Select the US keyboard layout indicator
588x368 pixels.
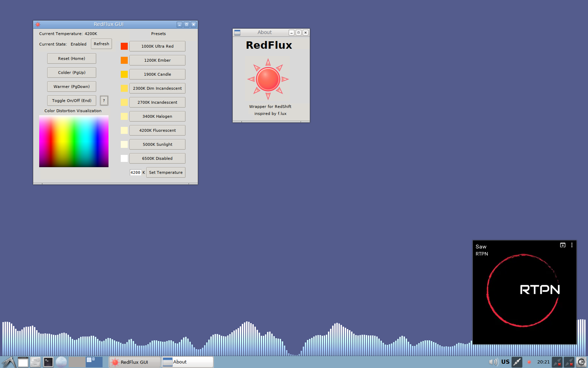click(x=505, y=362)
